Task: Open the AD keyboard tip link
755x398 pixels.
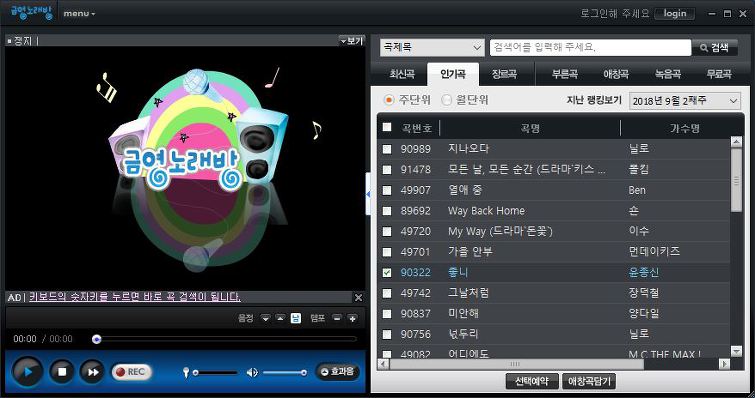Action: point(135,297)
